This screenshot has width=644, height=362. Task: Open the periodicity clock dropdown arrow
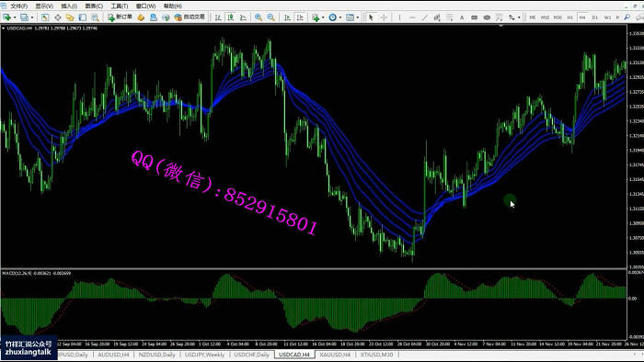pos(340,17)
